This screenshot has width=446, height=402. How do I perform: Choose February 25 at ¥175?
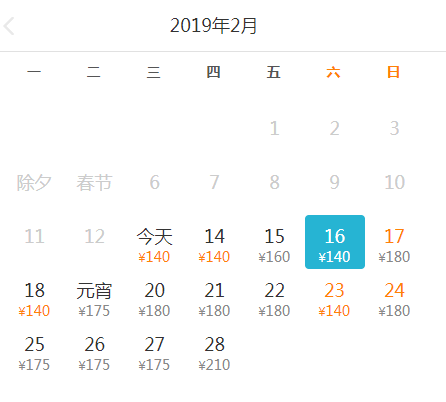coord(34,350)
